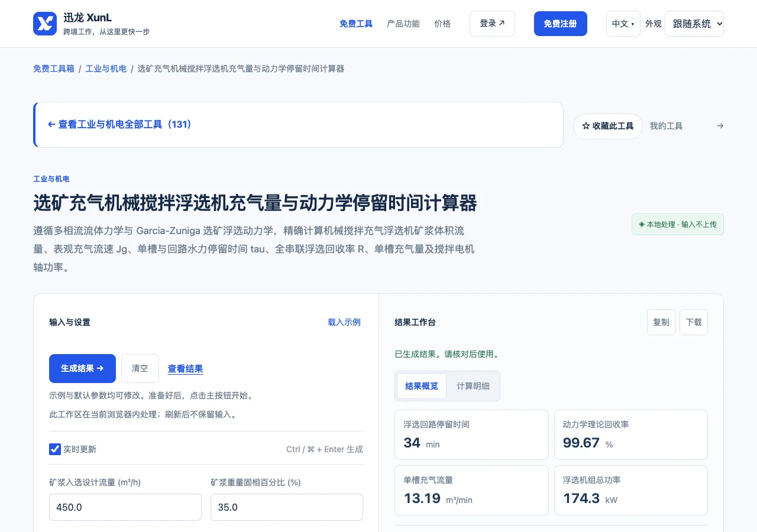The image size is (757, 532).
Task: Open 查看工业与机电全部工具（131） link
Action: click(x=120, y=125)
